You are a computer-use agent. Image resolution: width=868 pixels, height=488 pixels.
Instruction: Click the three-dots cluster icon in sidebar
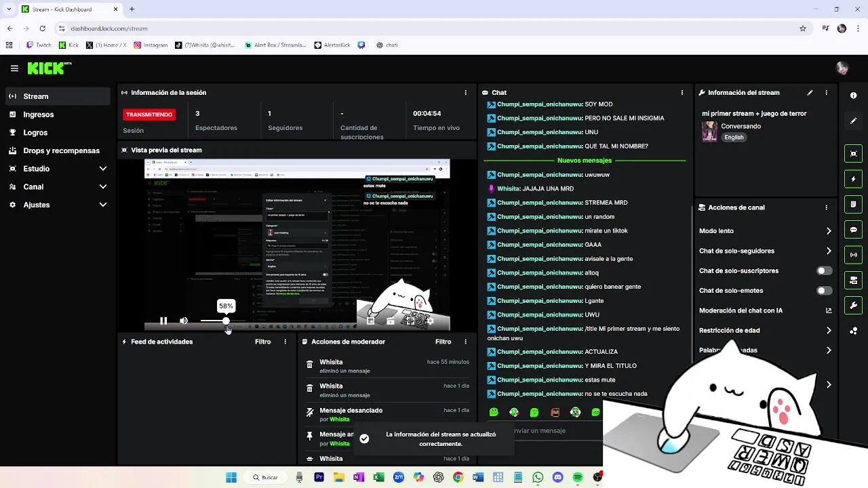point(854,331)
